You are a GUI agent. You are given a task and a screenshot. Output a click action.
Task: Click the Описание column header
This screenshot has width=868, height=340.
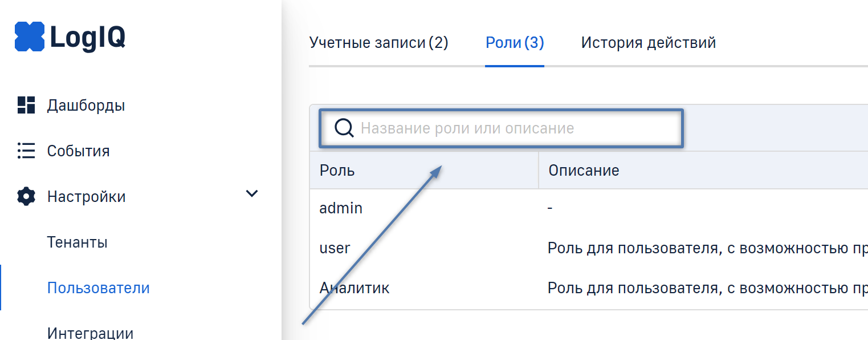click(584, 170)
